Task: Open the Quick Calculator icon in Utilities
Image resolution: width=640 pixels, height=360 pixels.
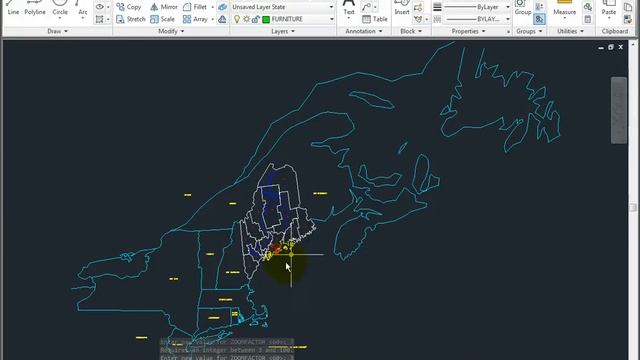Action: (x=587, y=19)
